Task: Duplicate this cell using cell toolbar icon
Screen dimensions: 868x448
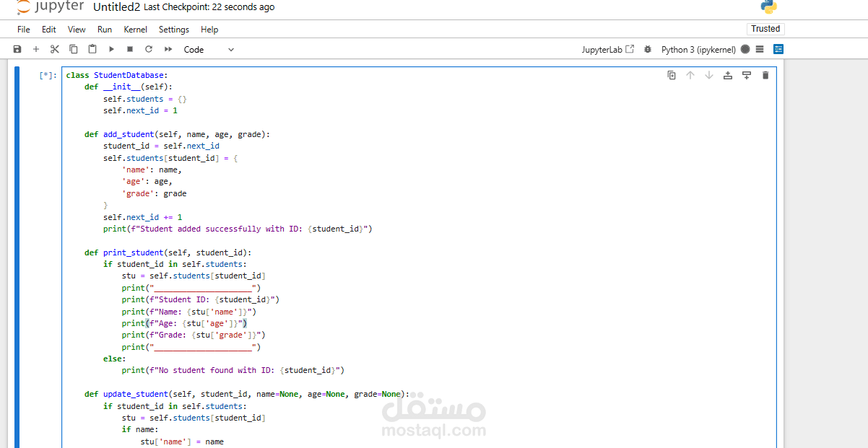Action: coord(672,75)
